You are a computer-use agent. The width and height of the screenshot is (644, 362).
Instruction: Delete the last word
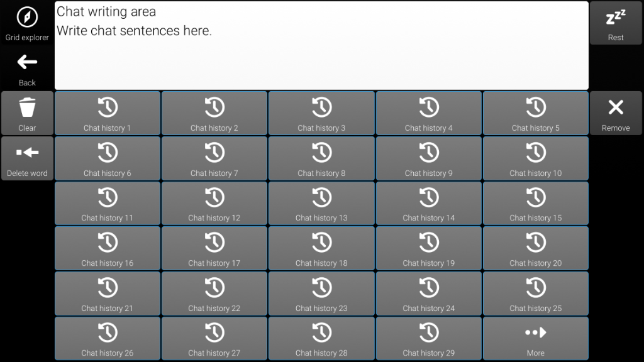click(x=27, y=158)
